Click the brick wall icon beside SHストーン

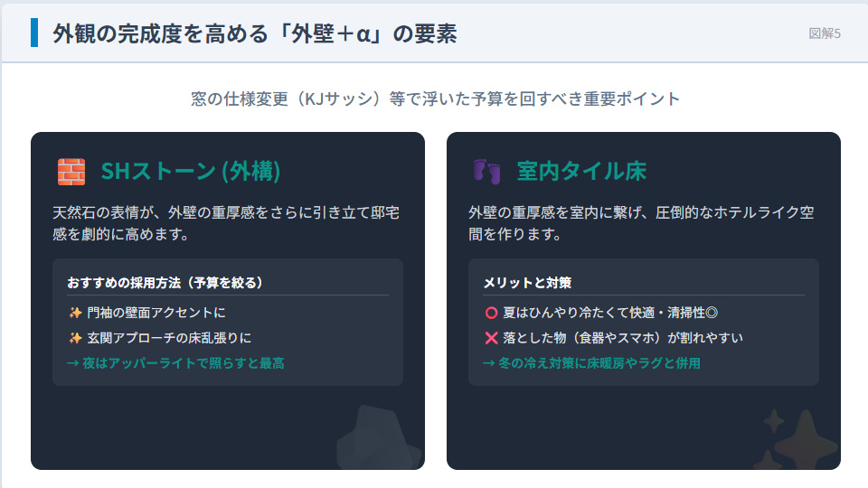point(71,172)
